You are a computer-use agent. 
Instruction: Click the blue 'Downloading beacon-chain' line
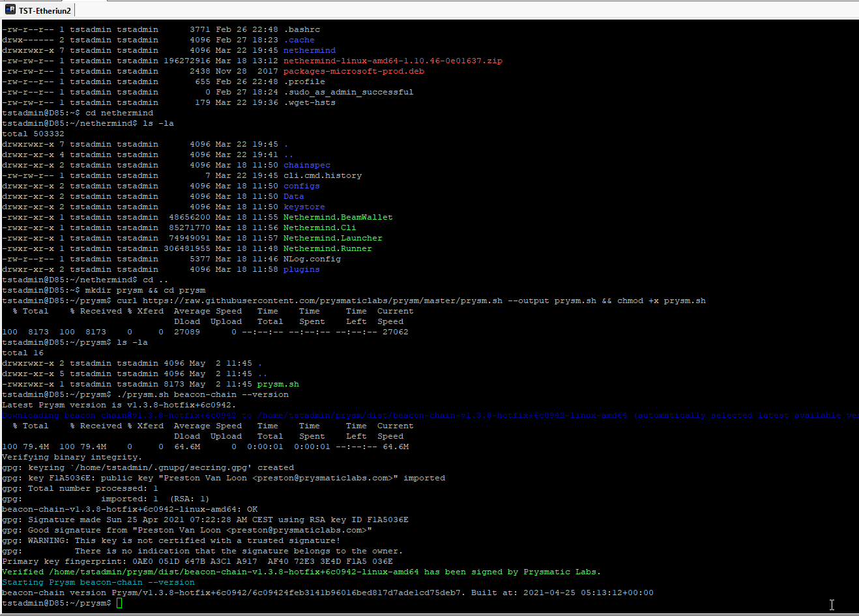pos(430,415)
